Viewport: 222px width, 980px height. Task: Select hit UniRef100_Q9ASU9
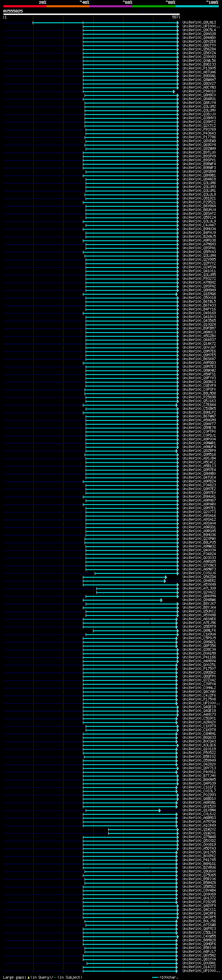(199, 34)
